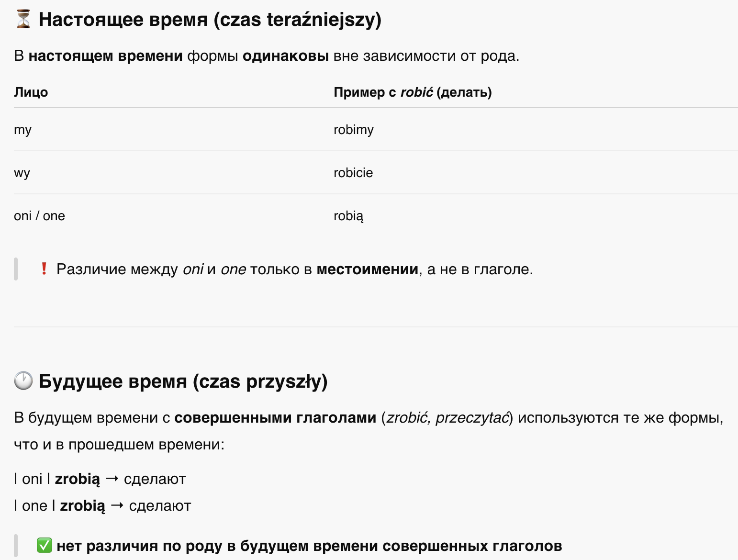Click the robicie table cell

point(353,173)
